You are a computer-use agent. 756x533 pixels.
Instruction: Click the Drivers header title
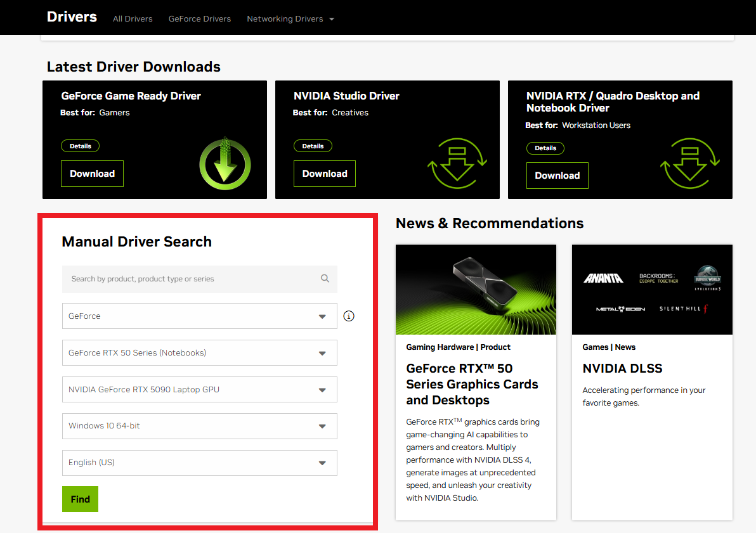click(x=72, y=17)
